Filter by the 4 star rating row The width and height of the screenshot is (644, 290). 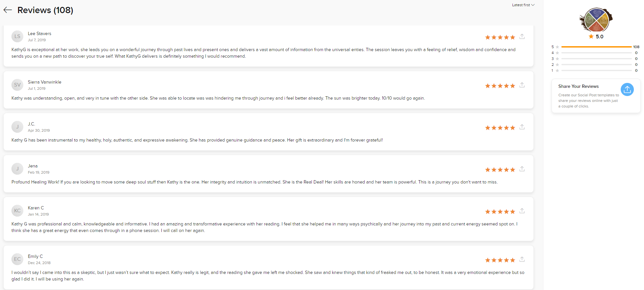point(595,53)
